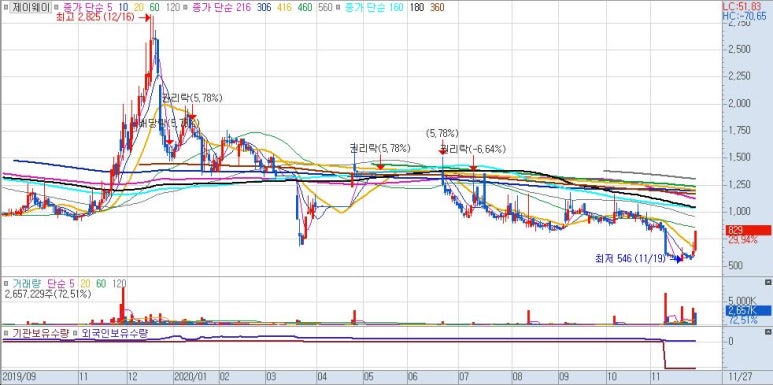Select the cyan 종가 단순 160 label
Viewport: 773px width, 385px height.
[374, 8]
